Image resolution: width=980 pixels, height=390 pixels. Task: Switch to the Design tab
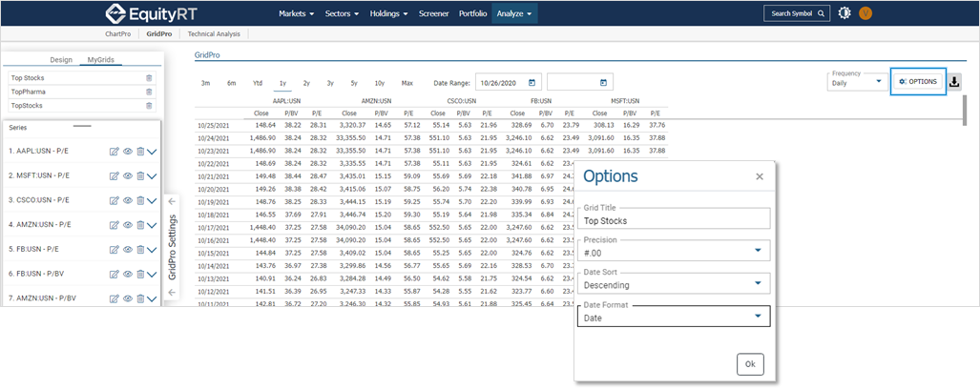(60, 59)
